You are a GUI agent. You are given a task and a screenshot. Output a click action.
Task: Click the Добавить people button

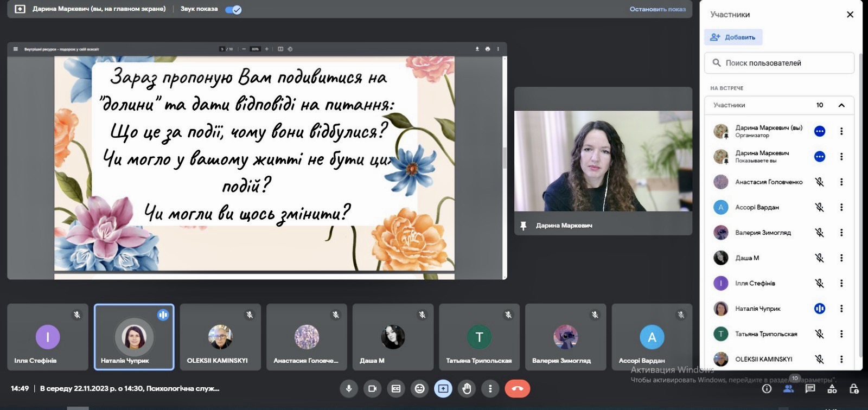[733, 37]
